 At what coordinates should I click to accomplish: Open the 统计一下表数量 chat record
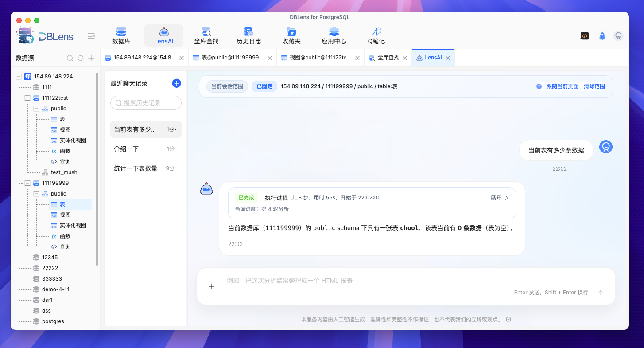[146, 168]
